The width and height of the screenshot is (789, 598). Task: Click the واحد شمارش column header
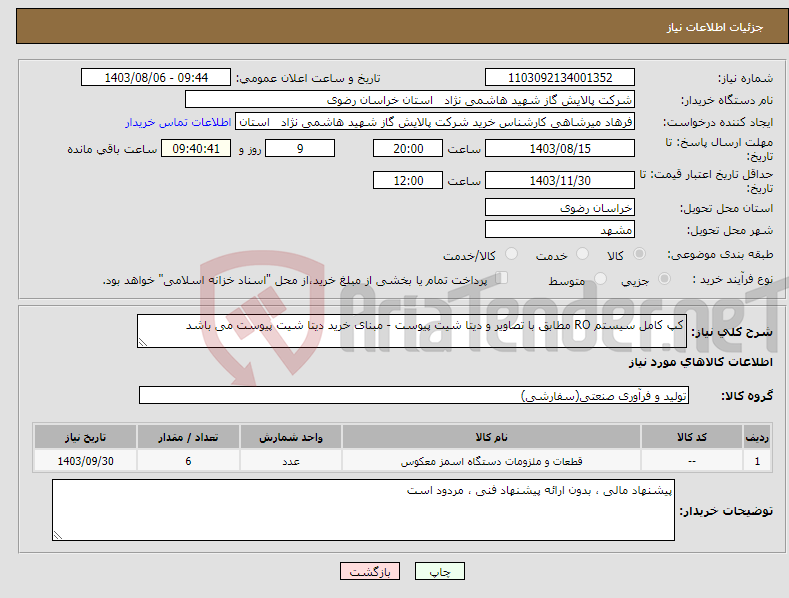click(291, 437)
